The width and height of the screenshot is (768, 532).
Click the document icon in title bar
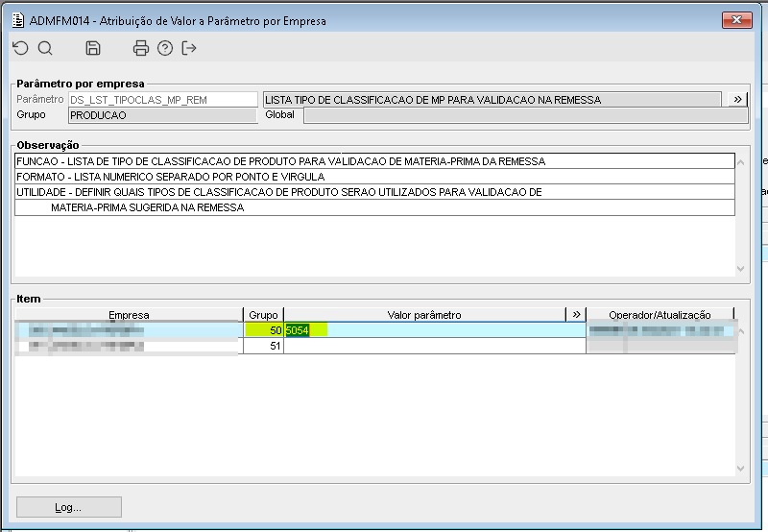coord(18,20)
